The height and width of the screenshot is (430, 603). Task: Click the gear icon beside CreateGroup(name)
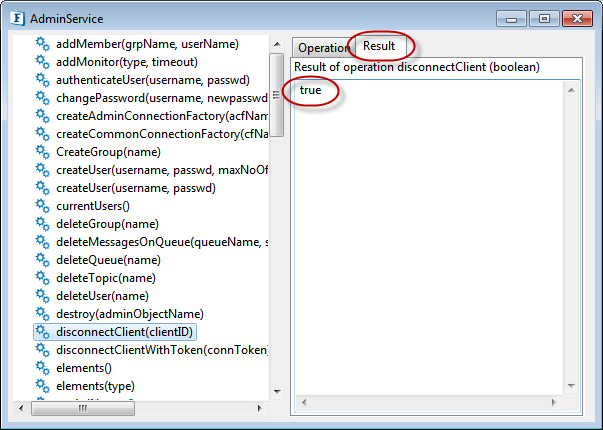tap(42, 152)
